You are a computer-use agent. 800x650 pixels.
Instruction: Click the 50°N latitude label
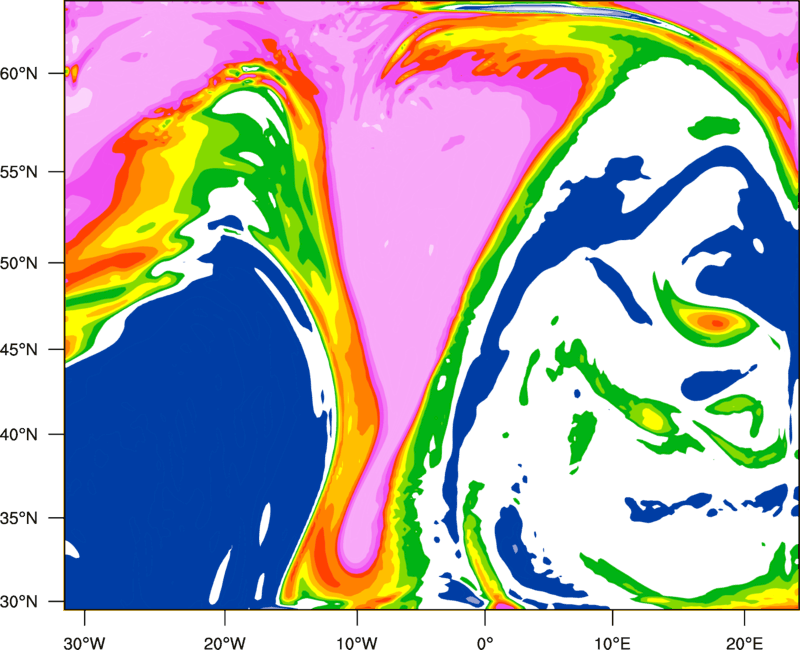point(19,263)
